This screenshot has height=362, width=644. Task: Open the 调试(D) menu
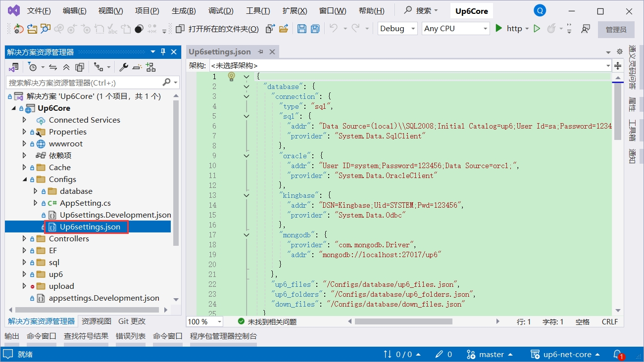221,11
